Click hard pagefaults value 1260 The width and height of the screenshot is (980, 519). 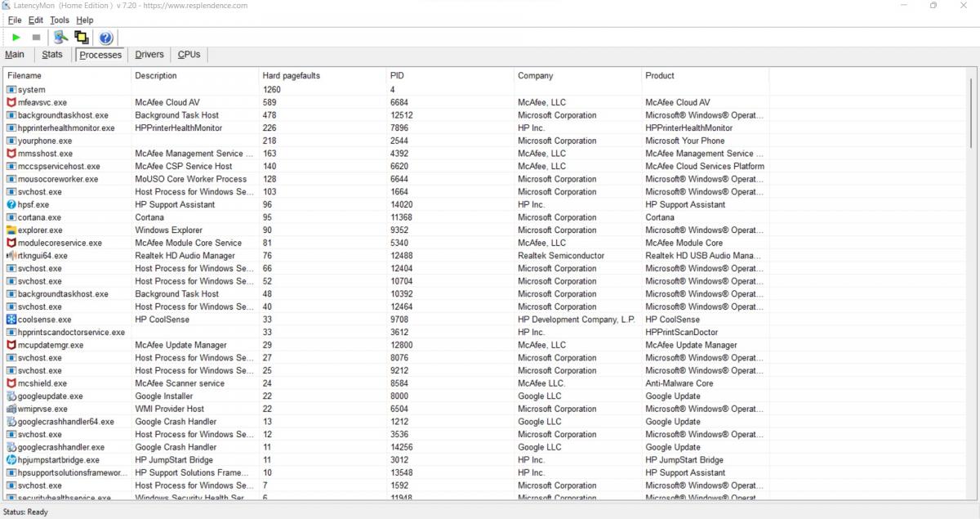point(272,90)
